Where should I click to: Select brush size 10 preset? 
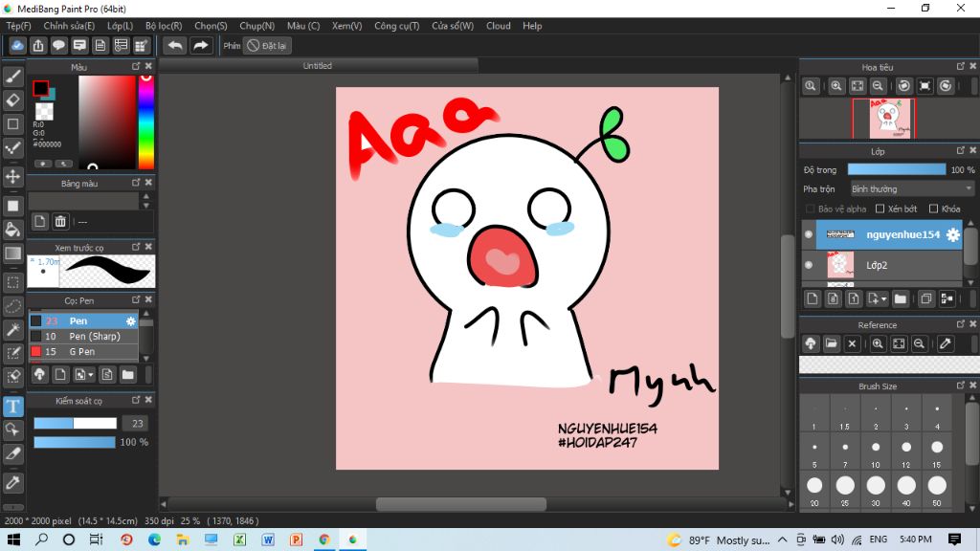(876, 452)
